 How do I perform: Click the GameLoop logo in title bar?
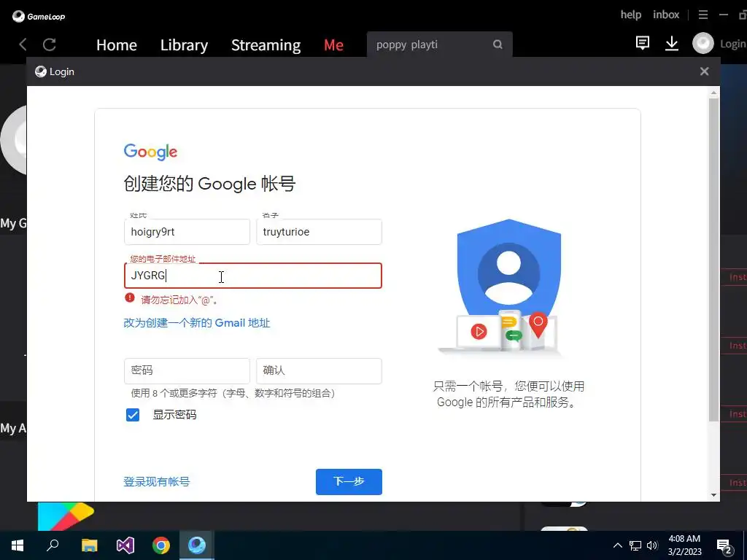point(39,17)
